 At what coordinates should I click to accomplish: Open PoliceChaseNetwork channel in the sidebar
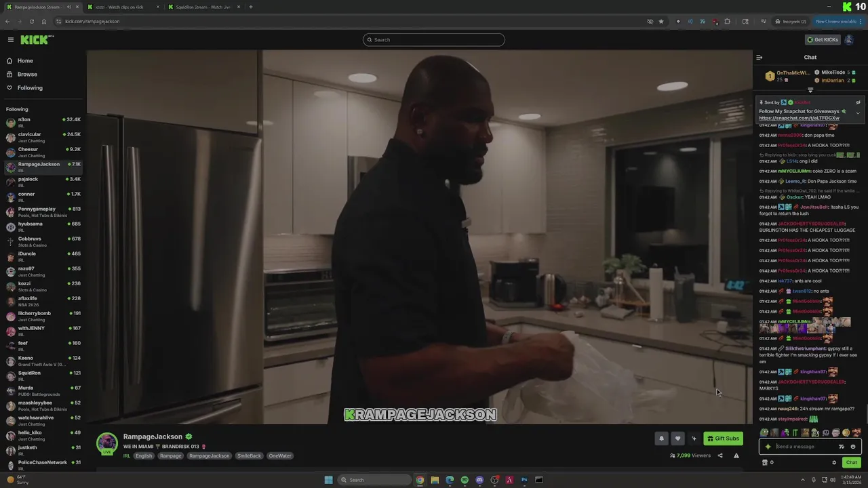click(x=43, y=465)
